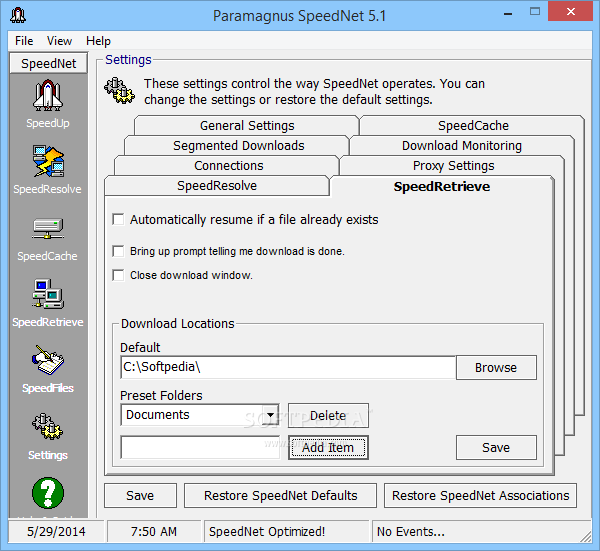600x551 pixels.
Task: Switch to the Segmented Downloads tab
Action: [238, 145]
